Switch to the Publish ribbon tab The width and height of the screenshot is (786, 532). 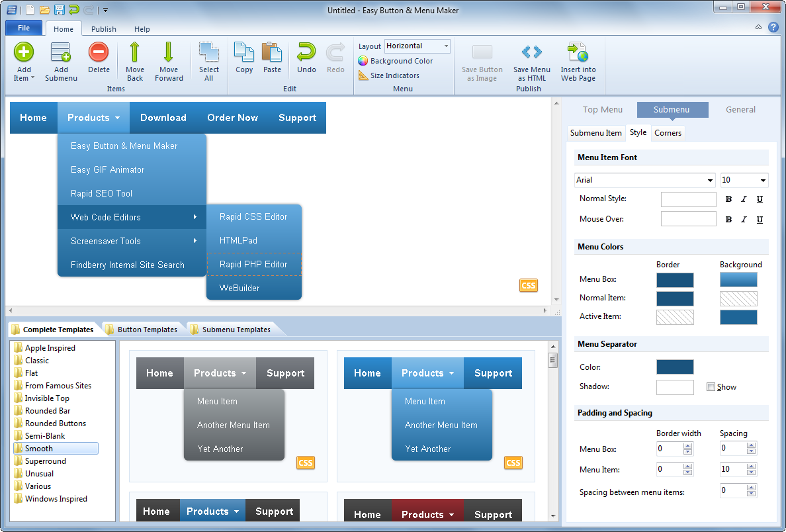103,29
